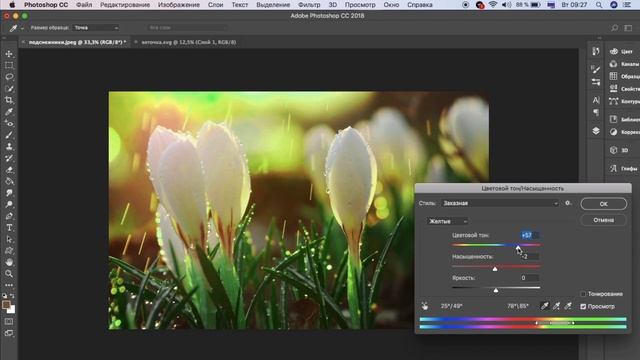The image size is (640, 360).
Task: Open the workspace switcher in options bar
Action: click(x=628, y=28)
